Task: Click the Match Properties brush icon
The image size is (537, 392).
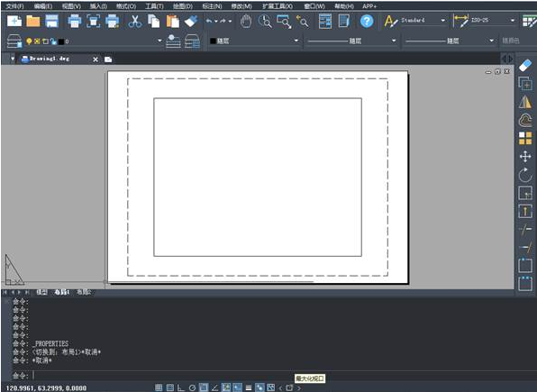Action: click(x=191, y=22)
